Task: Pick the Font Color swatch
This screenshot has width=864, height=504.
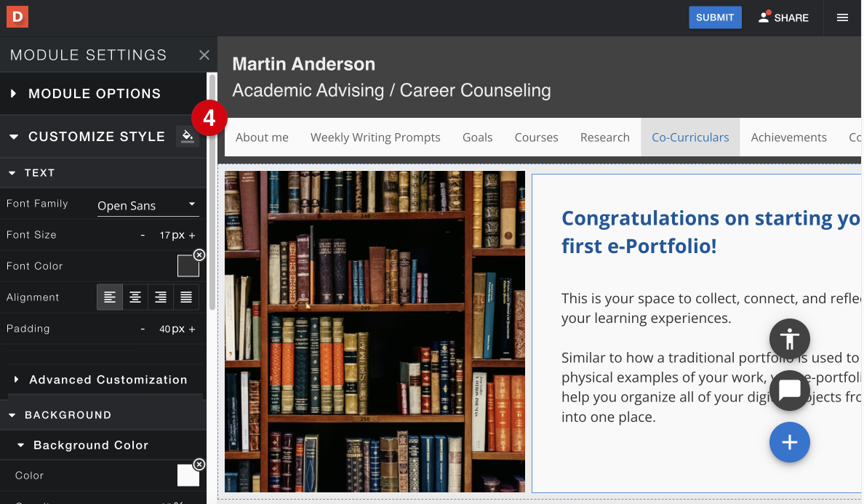Action: click(x=188, y=266)
